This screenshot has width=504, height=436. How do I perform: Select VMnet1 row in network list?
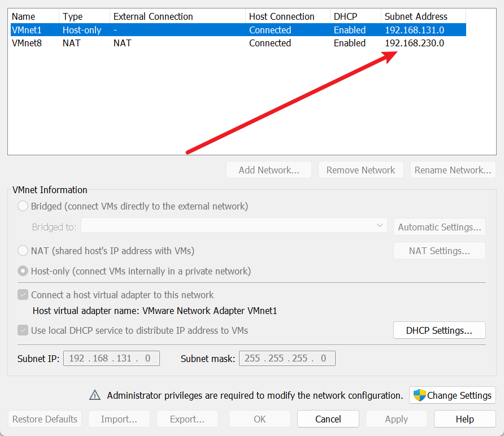pos(238,30)
